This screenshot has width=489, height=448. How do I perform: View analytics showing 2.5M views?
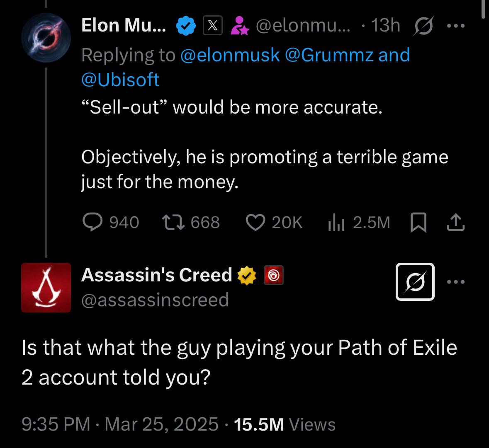336,223
